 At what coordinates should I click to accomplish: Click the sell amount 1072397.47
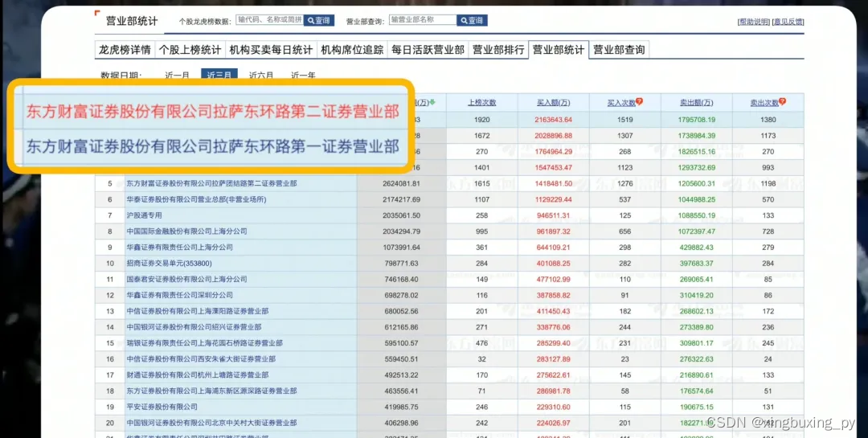coord(696,231)
